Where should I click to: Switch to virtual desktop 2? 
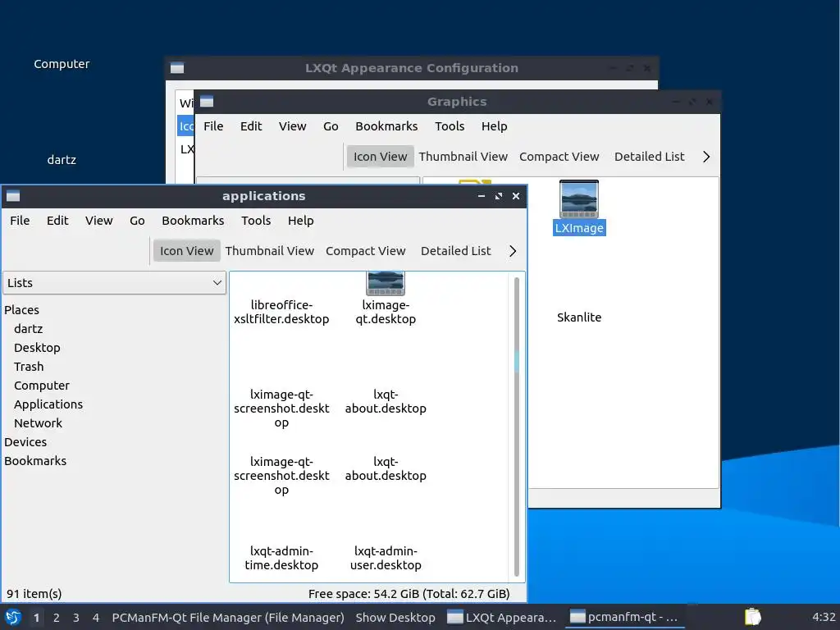(57, 618)
